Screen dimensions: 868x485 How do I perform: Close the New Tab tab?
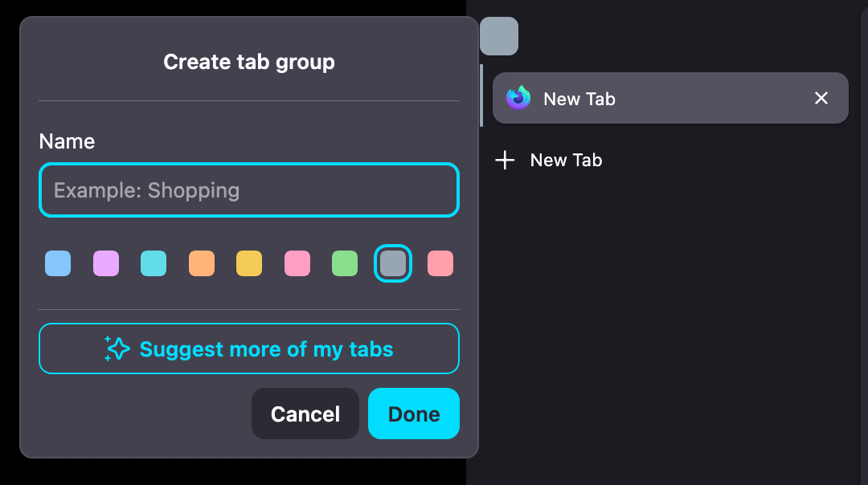(821, 98)
